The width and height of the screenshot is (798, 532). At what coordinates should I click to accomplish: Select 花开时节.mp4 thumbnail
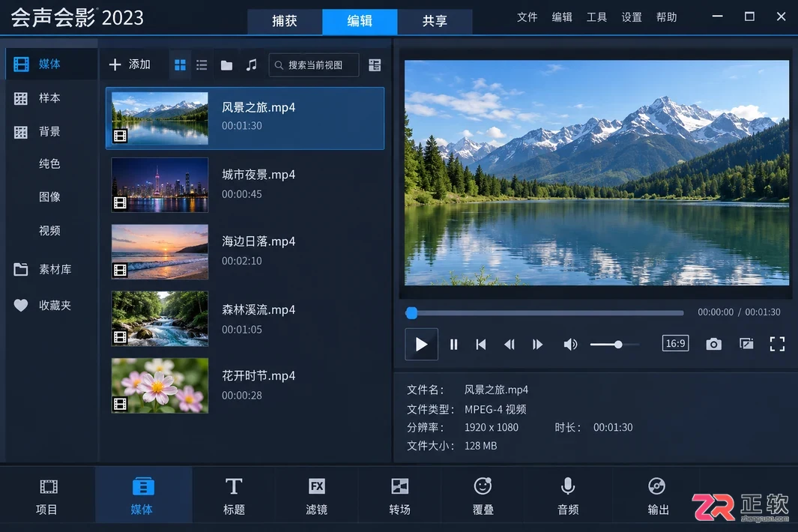click(160, 385)
